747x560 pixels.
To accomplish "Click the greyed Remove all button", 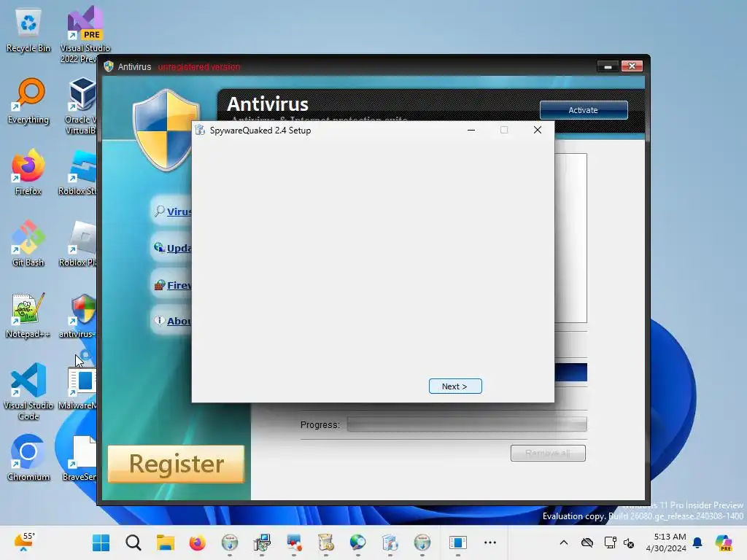I will click(548, 453).
